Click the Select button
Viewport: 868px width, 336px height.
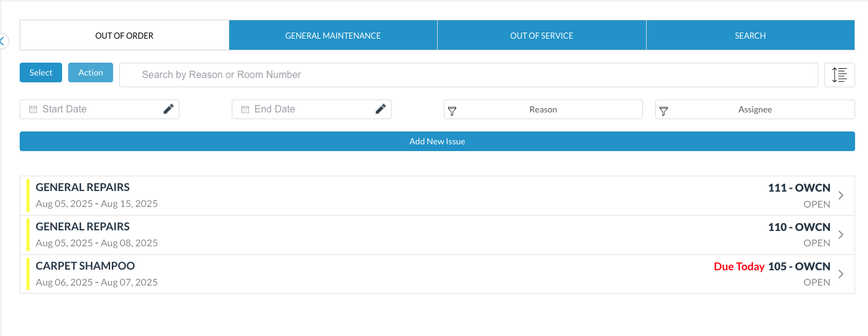point(41,72)
